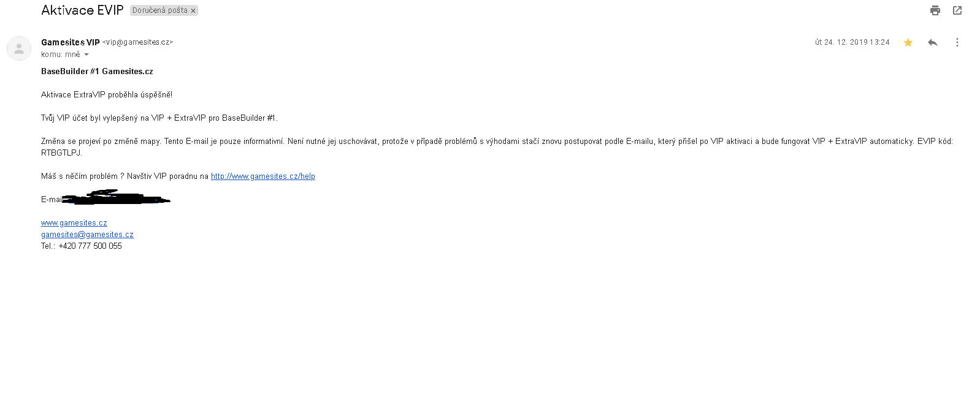Open the gamesites.cz/help link
980x397 pixels.
pos(263,176)
